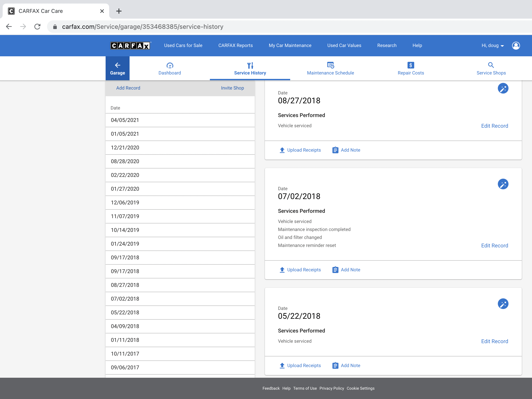The height and width of the screenshot is (399, 532).
Task: Click wrench badge icon on 08/27/2018 record
Action: 503,88
